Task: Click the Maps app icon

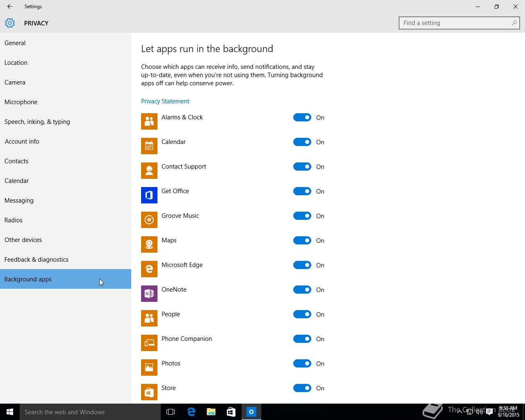Action: point(149,244)
